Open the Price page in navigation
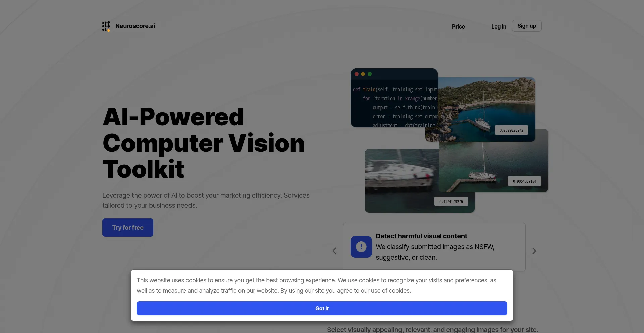Viewport: 644px width, 333px height. (x=458, y=26)
